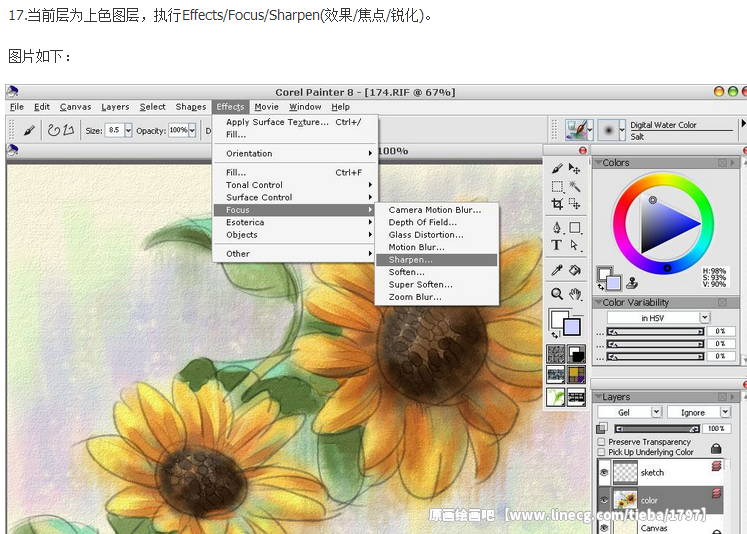The width and height of the screenshot is (747, 534).
Task: Open the Tonal Control submenu
Action: 294,185
